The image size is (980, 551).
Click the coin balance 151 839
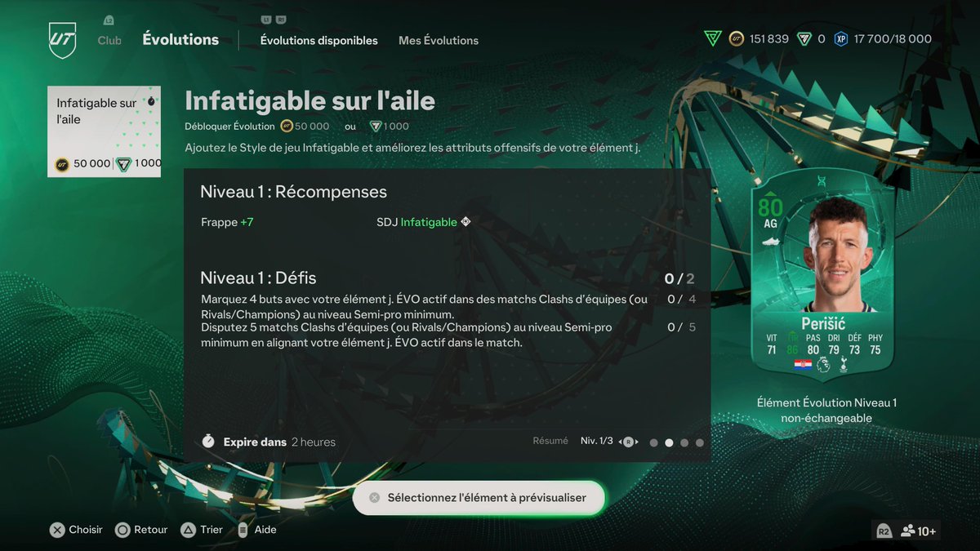tap(769, 38)
